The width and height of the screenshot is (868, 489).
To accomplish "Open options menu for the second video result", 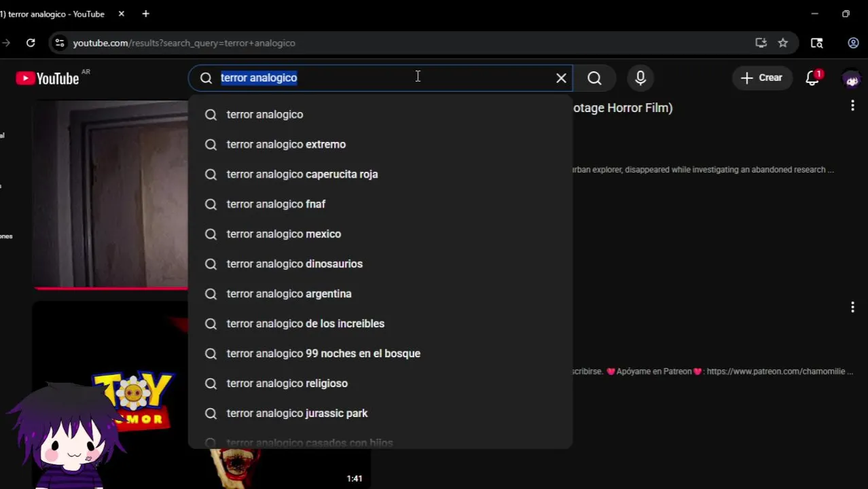I will click(852, 308).
